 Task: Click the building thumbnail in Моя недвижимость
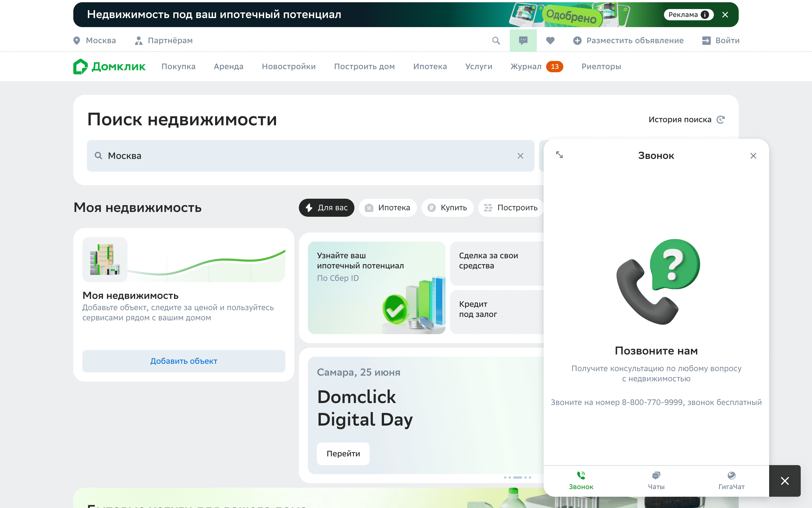tap(105, 259)
